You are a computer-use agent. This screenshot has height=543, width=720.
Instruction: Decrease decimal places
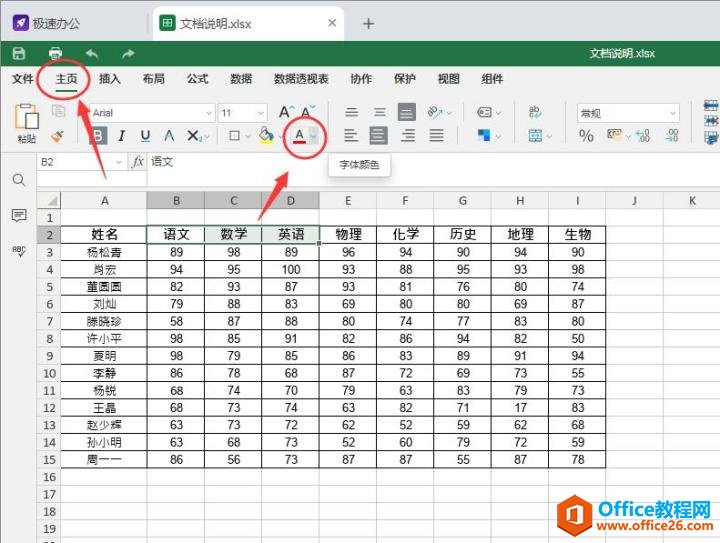(672, 136)
